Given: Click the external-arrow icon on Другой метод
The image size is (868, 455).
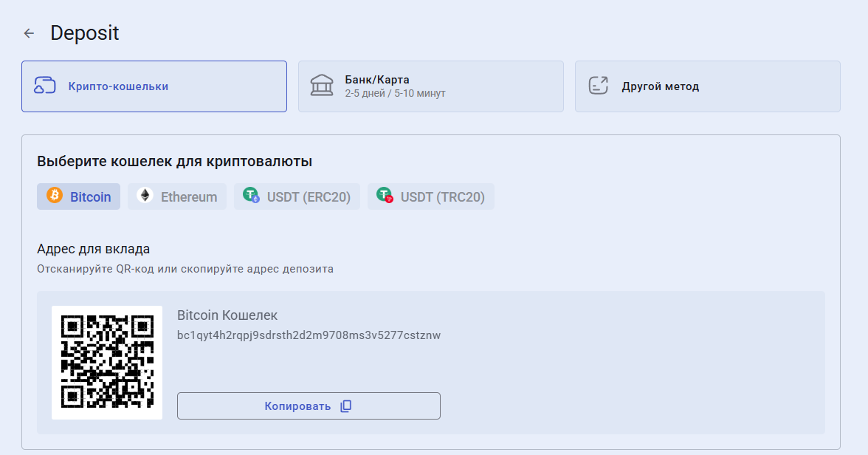Looking at the screenshot, I should pos(599,86).
